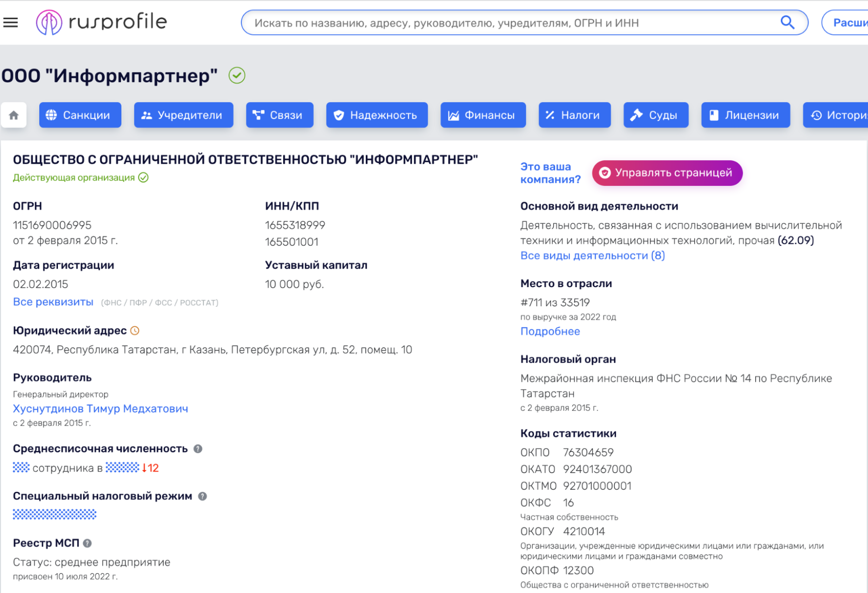Click the ОКФС code 16

pos(568,503)
